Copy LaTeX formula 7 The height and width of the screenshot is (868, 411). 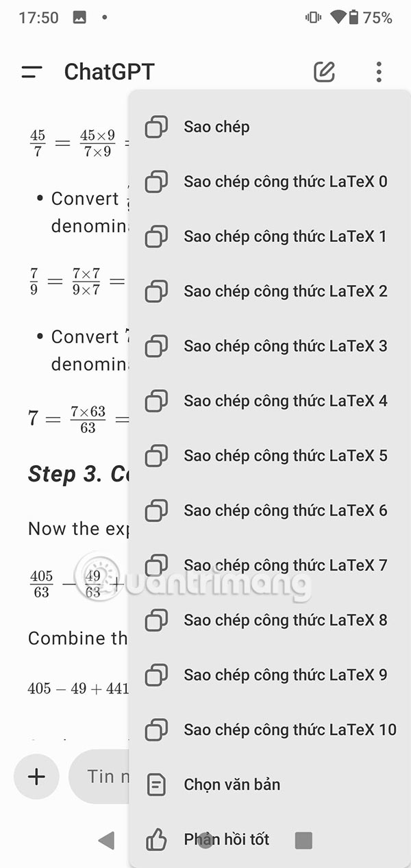point(285,565)
